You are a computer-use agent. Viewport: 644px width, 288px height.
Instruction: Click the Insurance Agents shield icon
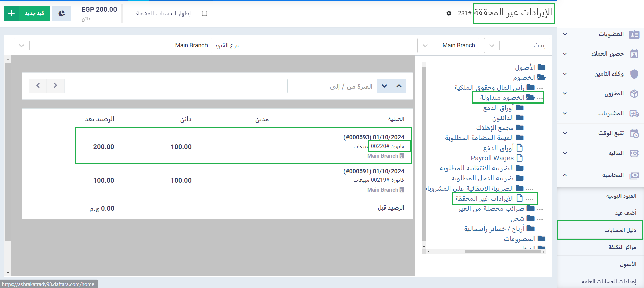coord(634,74)
